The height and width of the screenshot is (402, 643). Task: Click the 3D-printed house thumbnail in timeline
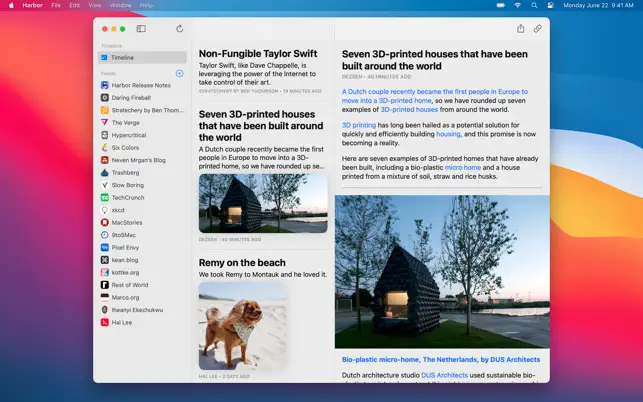click(263, 203)
